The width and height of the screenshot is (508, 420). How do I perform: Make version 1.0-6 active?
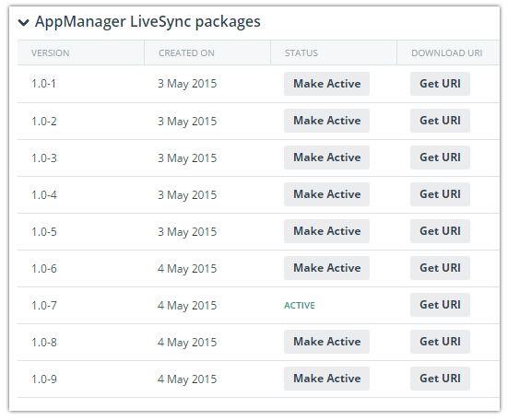pyautogui.click(x=326, y=268)
